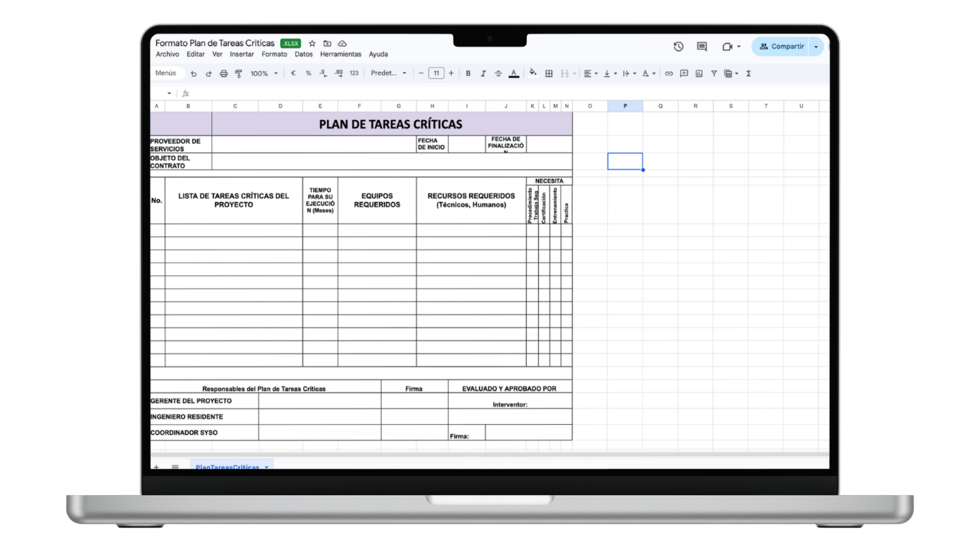Click the fill color bucket icon

point(532,73)
